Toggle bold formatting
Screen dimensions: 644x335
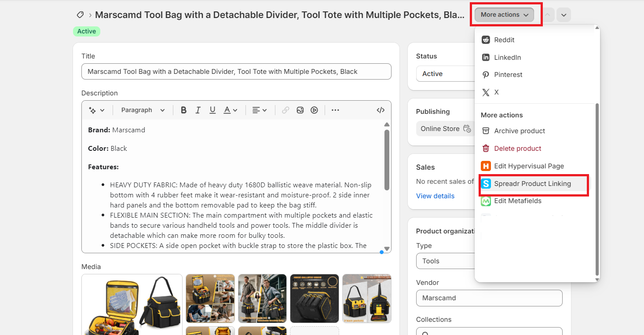tap(184, 110)
